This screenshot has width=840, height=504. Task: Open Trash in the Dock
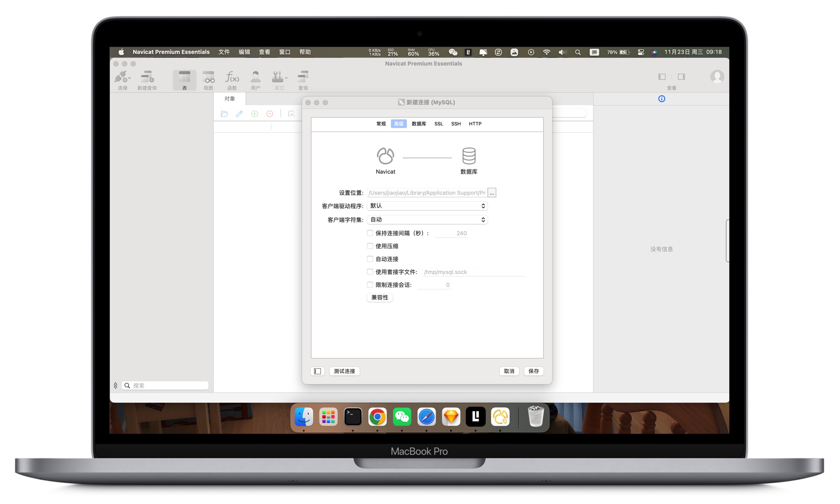pos(535,417)
